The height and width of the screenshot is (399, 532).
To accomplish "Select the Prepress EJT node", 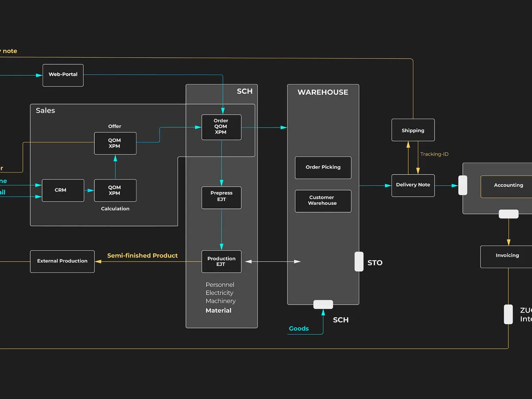I will tap(221, 197).
